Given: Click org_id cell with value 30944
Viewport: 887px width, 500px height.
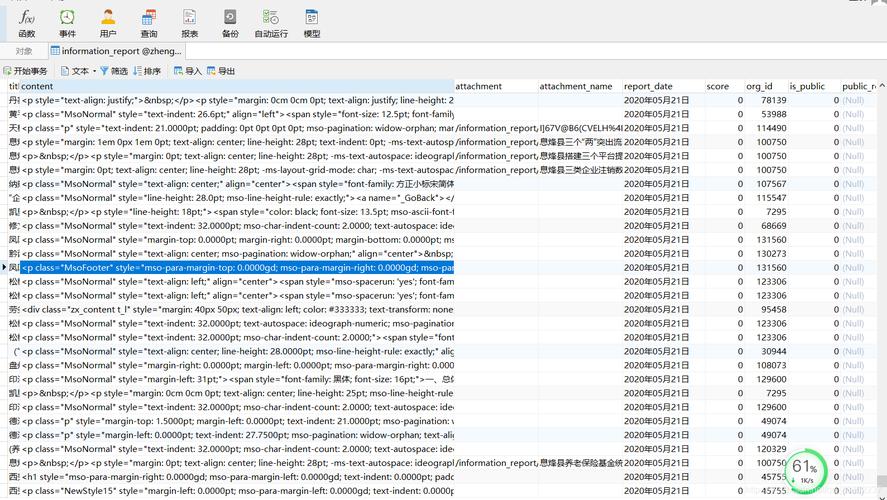Looking at the screenshot, I should (766, 351).
